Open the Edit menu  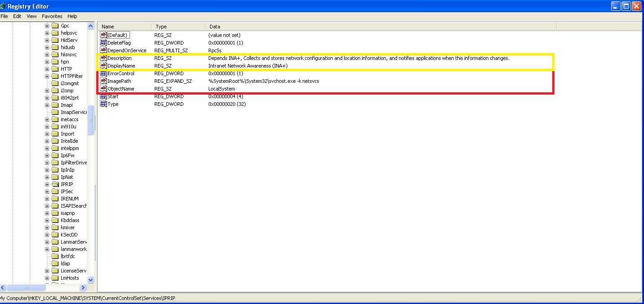(17, 16)
